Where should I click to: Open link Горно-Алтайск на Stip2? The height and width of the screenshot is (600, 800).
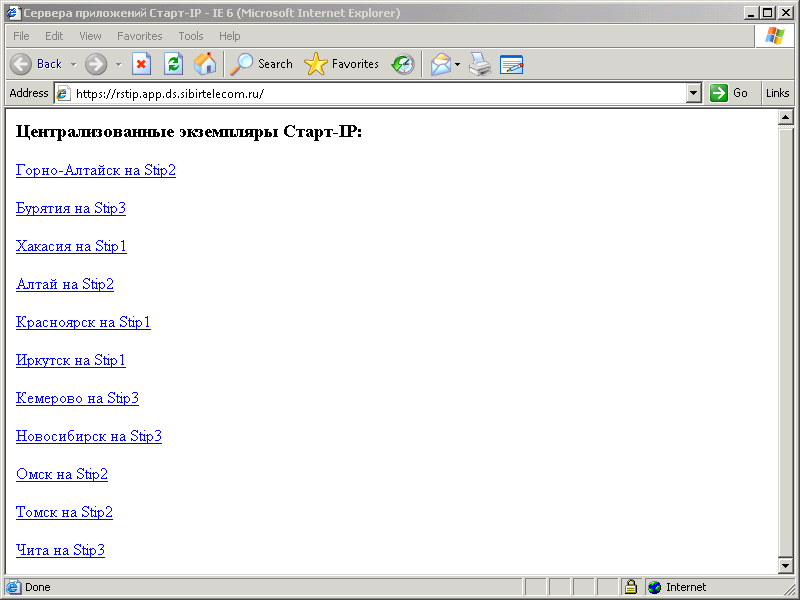pyautogui.click(x=96, y=170)
